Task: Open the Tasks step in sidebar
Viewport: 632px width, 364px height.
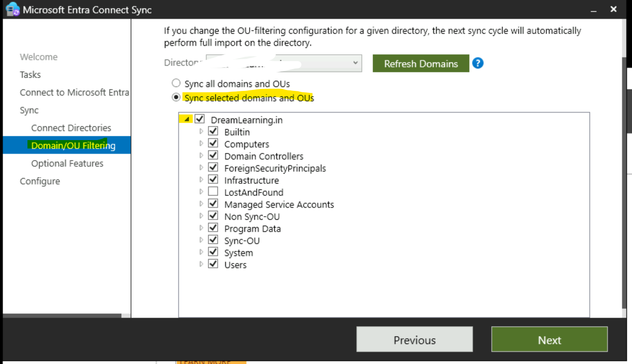Action: pos(30,75)
